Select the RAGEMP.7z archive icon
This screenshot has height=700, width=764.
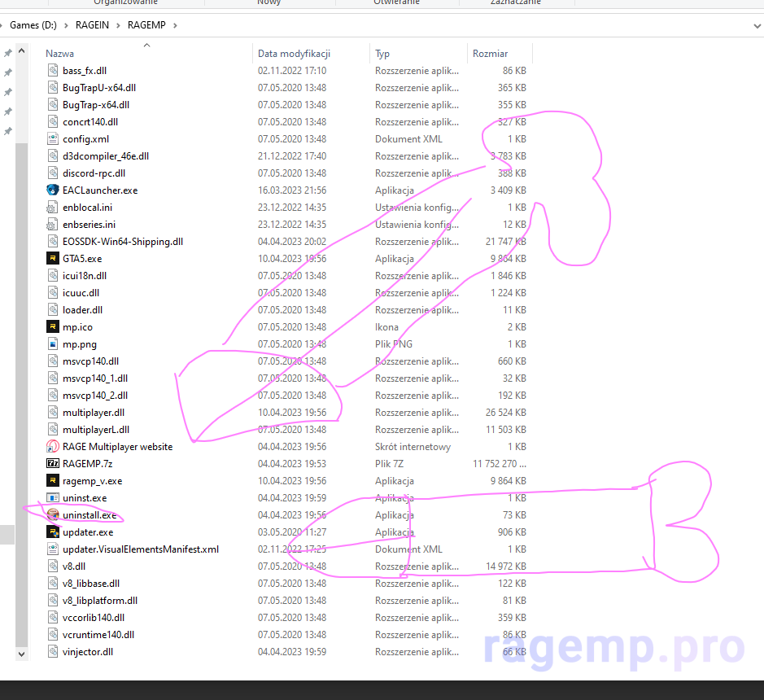(54, 464)
